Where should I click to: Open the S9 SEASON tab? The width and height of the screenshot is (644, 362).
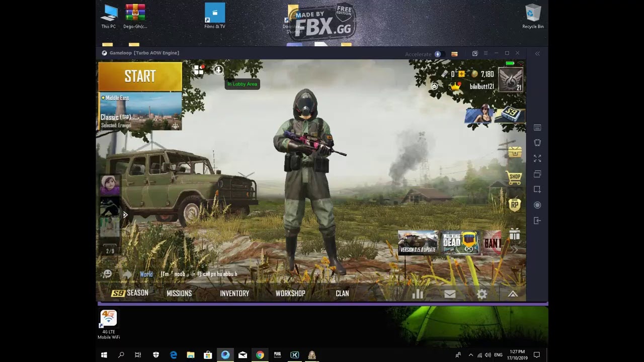coord(130,293)
